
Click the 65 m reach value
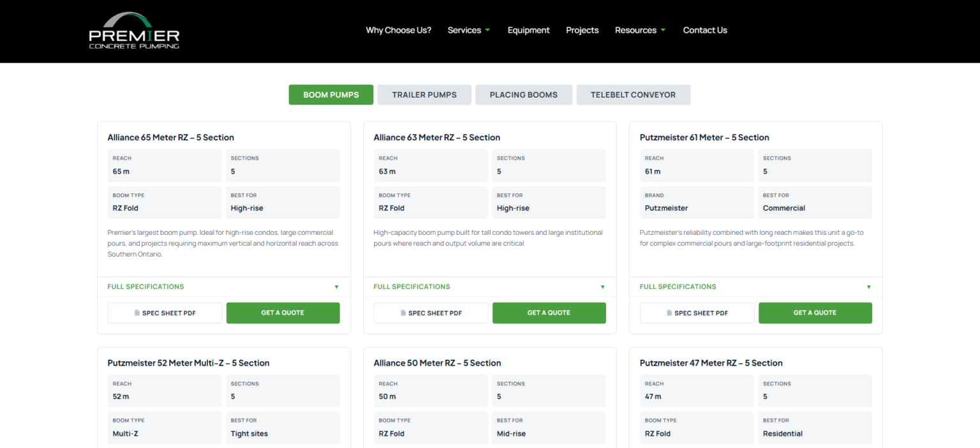[121, 171]
